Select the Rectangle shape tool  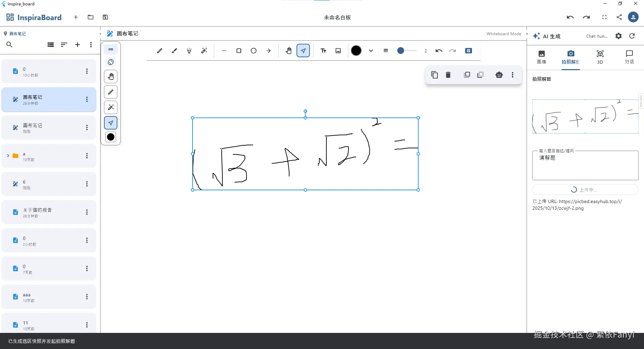(238, 51)
